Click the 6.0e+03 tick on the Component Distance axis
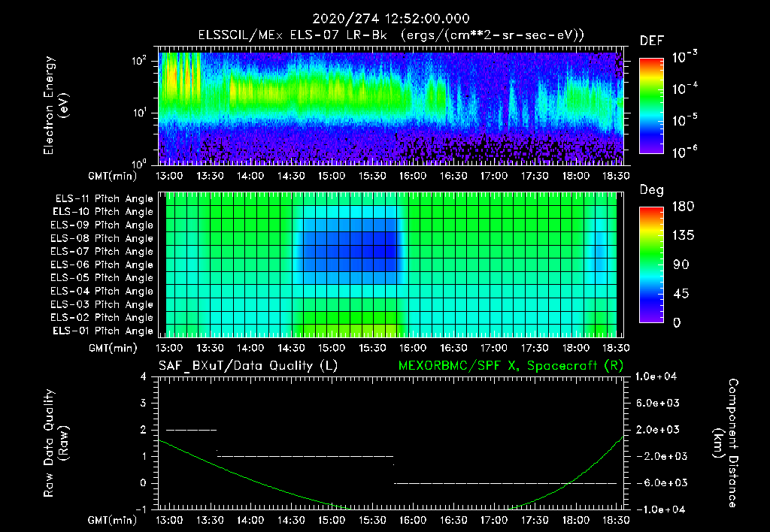Screen dimensions: 770x532 (658, 404)
